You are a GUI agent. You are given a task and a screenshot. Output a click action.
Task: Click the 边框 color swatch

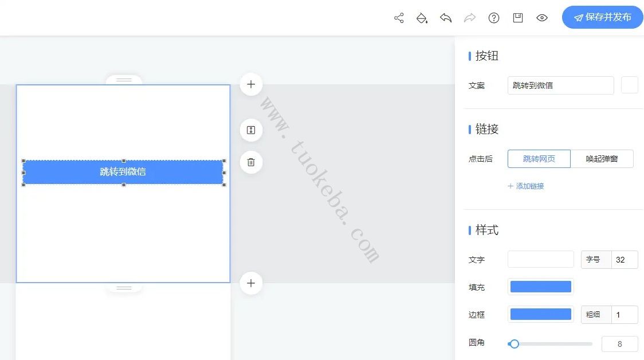pyautogui.click(x=540, y=314)
